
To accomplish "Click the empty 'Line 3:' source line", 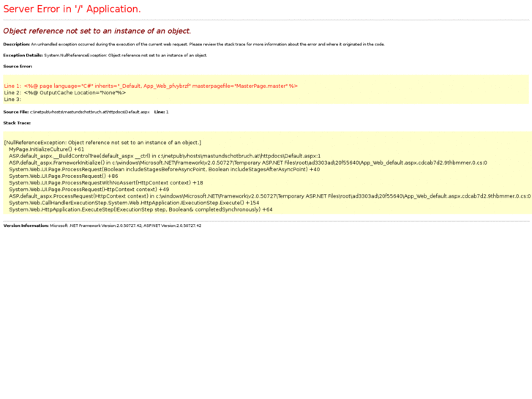I will [x=12, y=100].
